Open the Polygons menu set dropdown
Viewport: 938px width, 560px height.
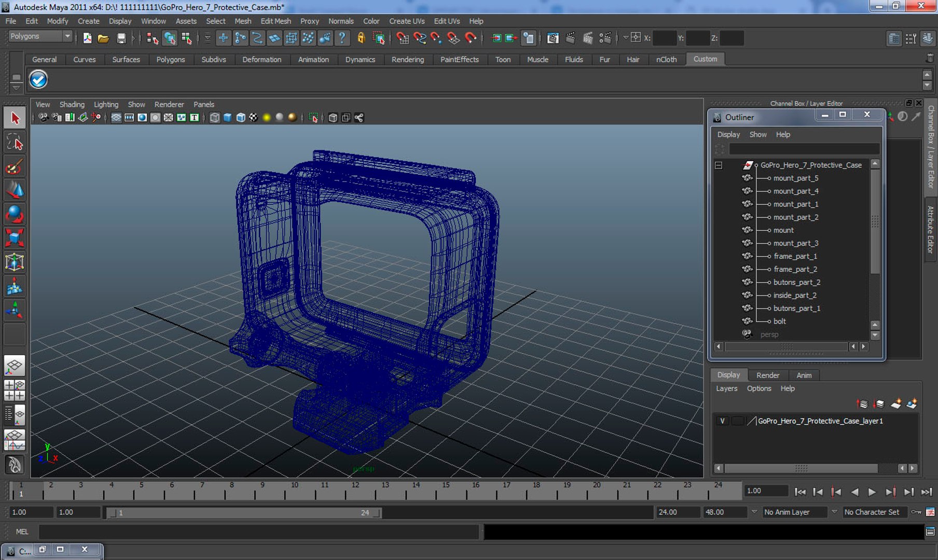click(40, 36)
